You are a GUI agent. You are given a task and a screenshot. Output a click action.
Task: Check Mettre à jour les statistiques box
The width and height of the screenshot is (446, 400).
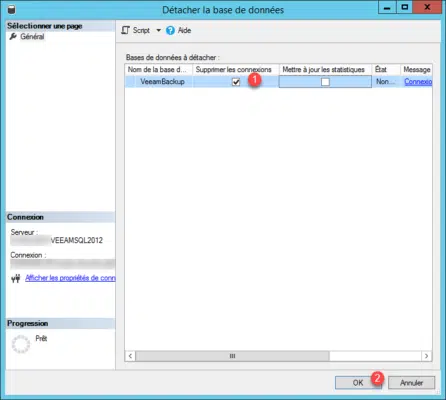pyautogui.click(x=325, y=82)
